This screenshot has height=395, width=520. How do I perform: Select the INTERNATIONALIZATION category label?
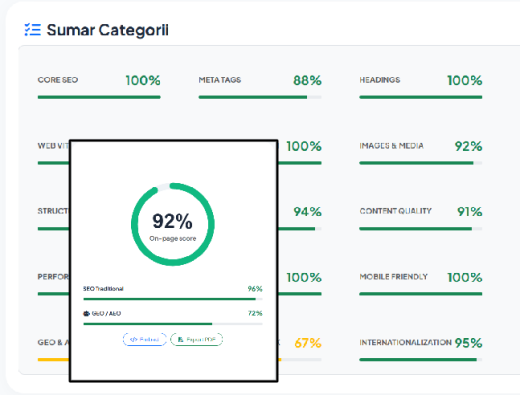(405, 342)
